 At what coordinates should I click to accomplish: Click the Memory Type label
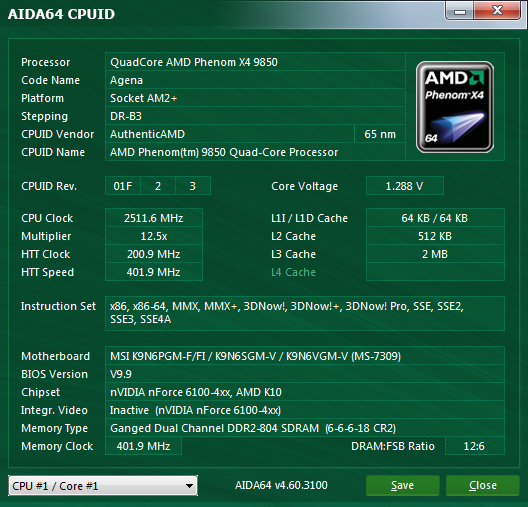55,429
